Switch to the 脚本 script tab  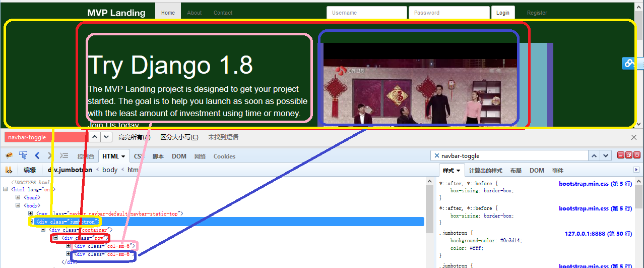coord(158,156)
